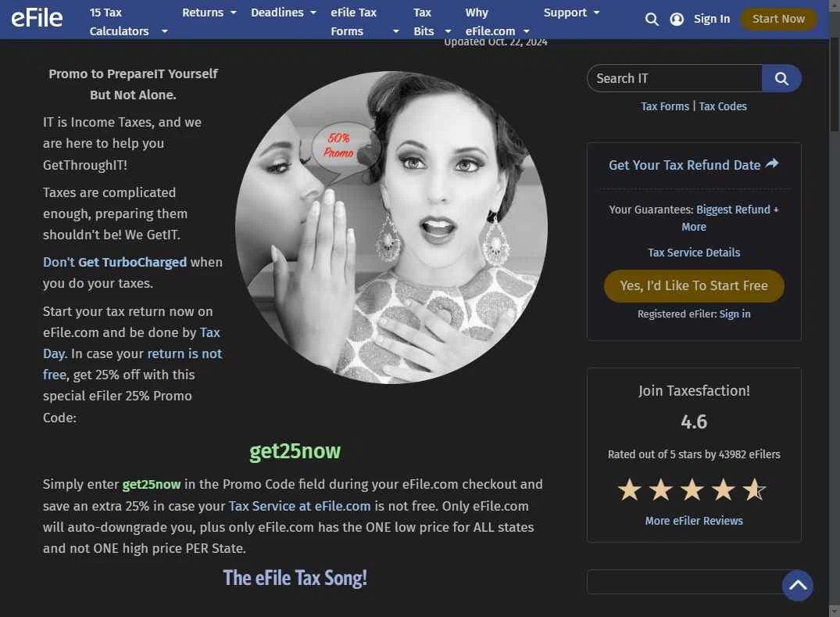Open the Tax Day link
This screenshot has height=617, width=840.
tap(131, 343)
